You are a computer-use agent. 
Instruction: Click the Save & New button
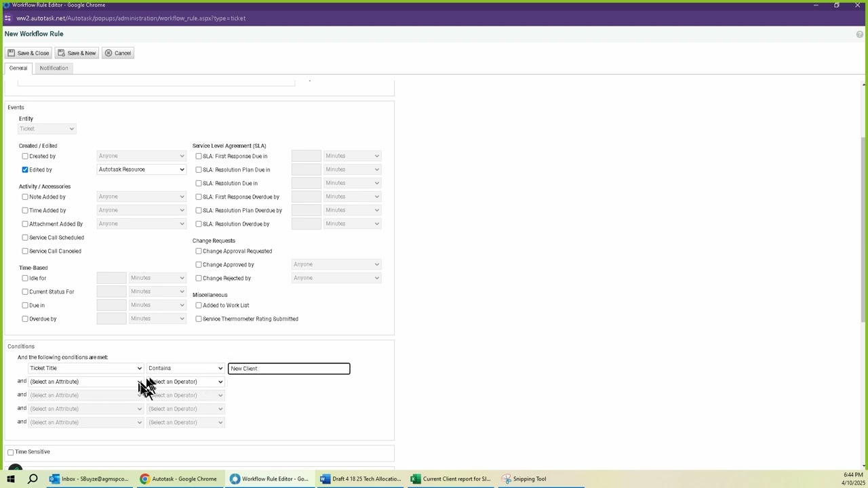76,53
